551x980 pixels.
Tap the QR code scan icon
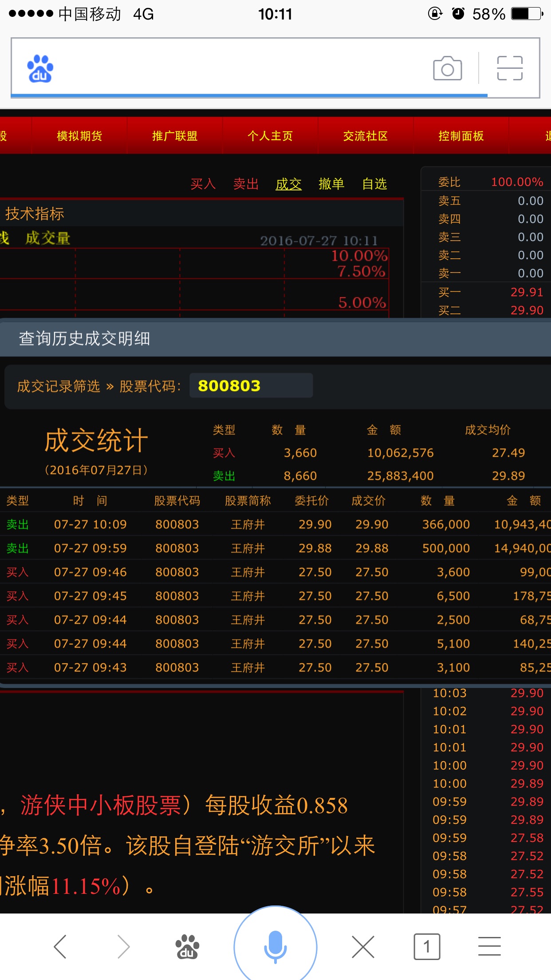[510, 68]
